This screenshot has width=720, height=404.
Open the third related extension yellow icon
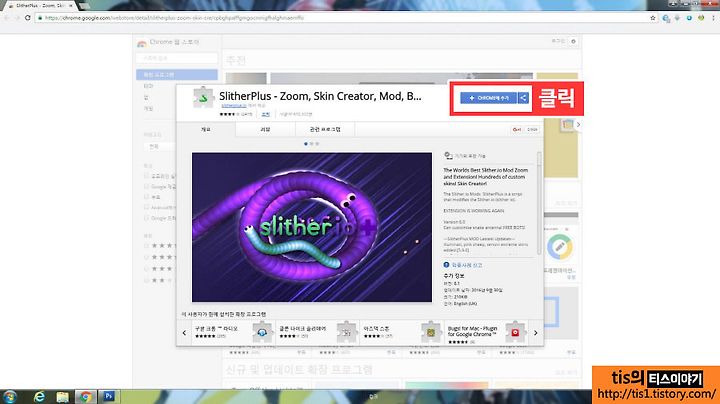(x=431, y=332)
